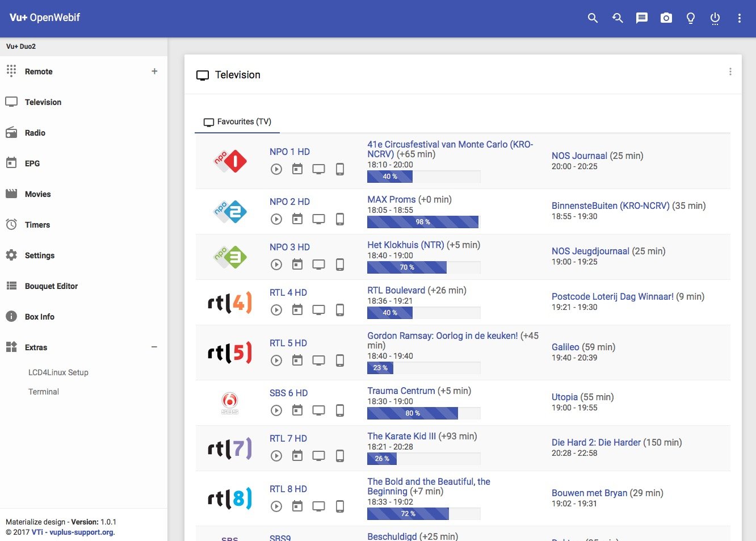Open the RTL 4 HD EPG calendar icon
Viewport: 756px width, 541px height.
point(297,309)
